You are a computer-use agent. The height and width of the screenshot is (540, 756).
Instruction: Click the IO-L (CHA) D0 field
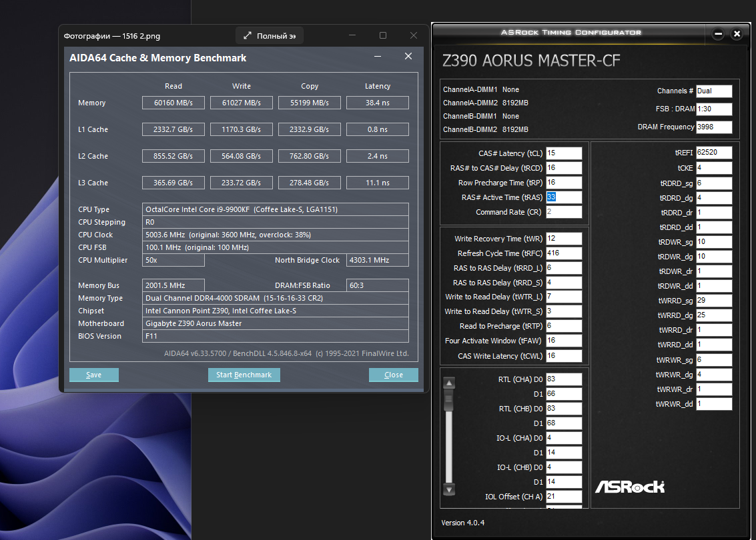coord(564,438)
